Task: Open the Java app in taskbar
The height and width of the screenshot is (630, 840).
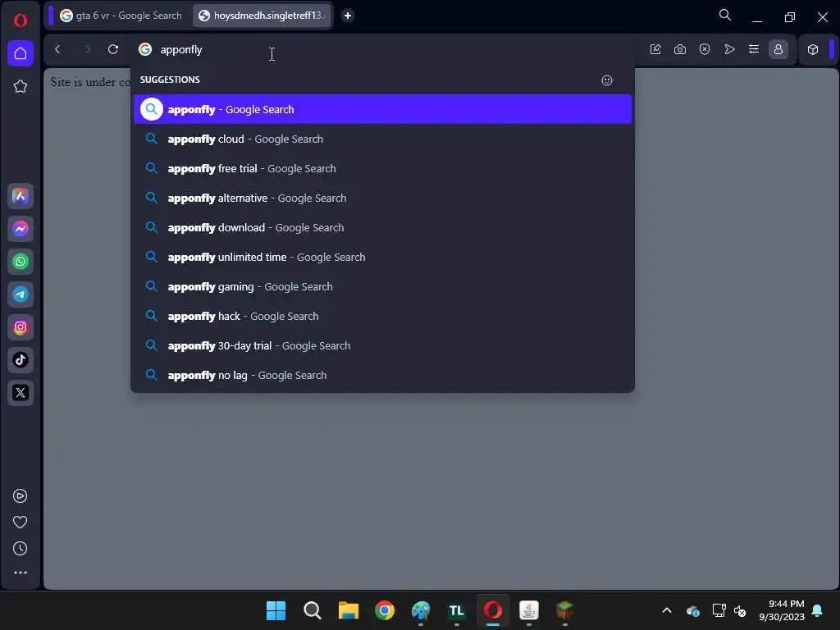Action: [x=529, y=610]
